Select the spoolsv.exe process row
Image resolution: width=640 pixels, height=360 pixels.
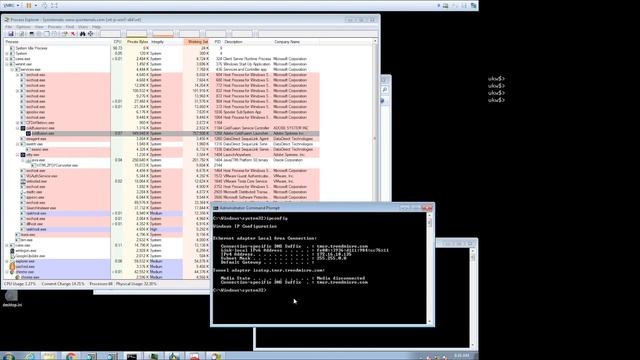(161, 112)
